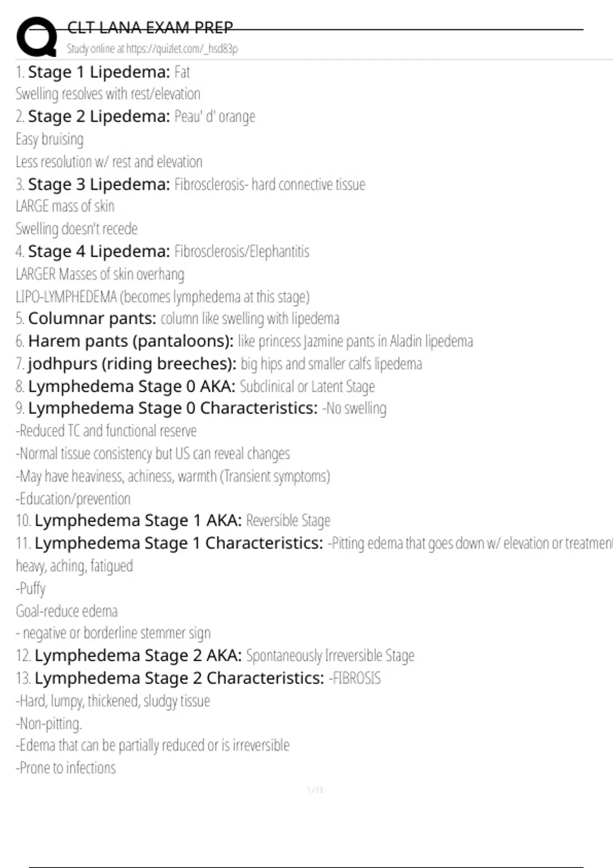Select Lymphedema Stage 1 AKA term
The height and width of the screenshot is (868, 613).
pos(138,520)
